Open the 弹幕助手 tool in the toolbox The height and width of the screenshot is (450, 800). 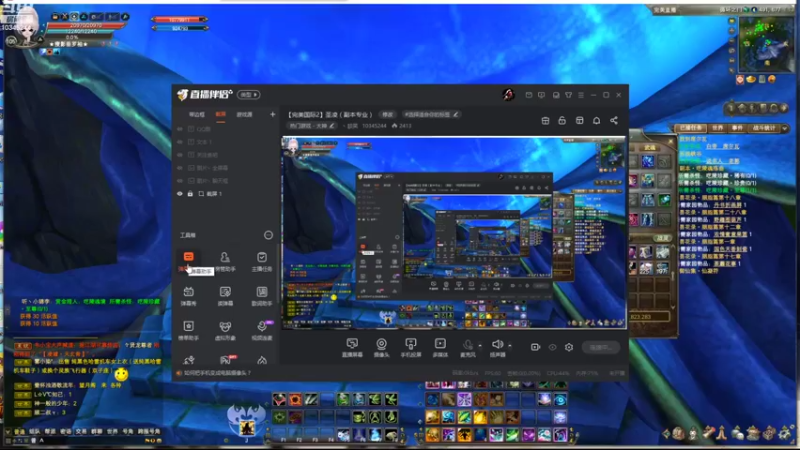coord(188,261)
